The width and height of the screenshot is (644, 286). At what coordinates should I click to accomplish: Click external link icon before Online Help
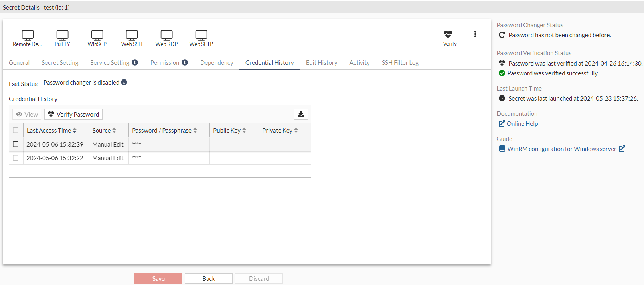[x=502, y=124]
